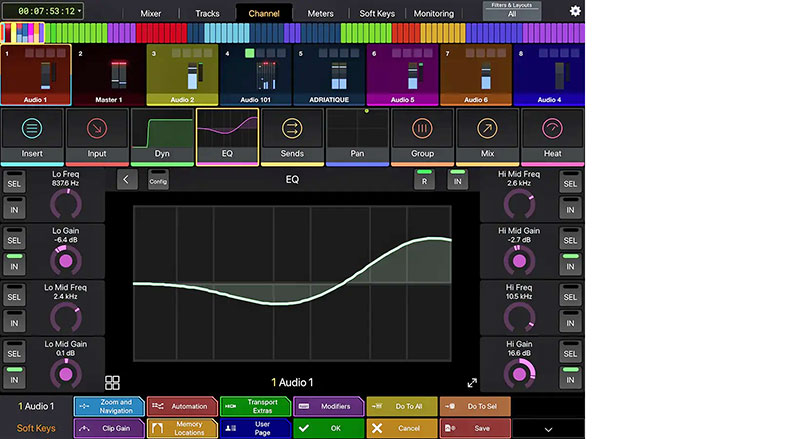Select the EQ function tile
The height and width of the screenshot is (439, 800).
(227, 137)
